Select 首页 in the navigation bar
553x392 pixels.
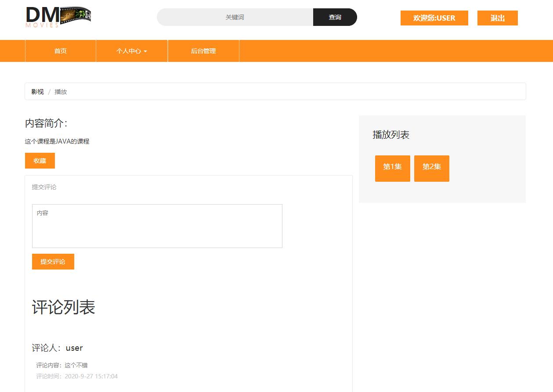(x=60, y=51)
